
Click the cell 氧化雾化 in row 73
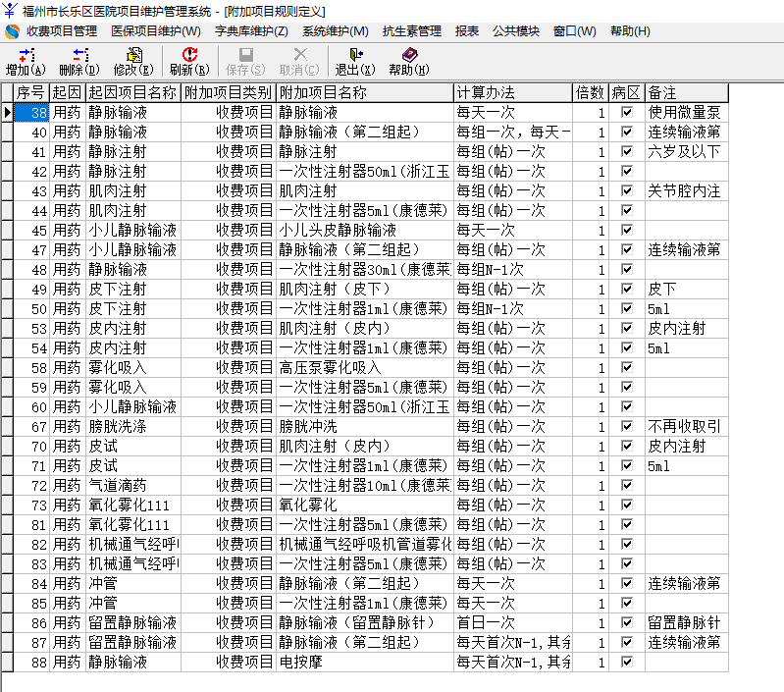point(364,505)
